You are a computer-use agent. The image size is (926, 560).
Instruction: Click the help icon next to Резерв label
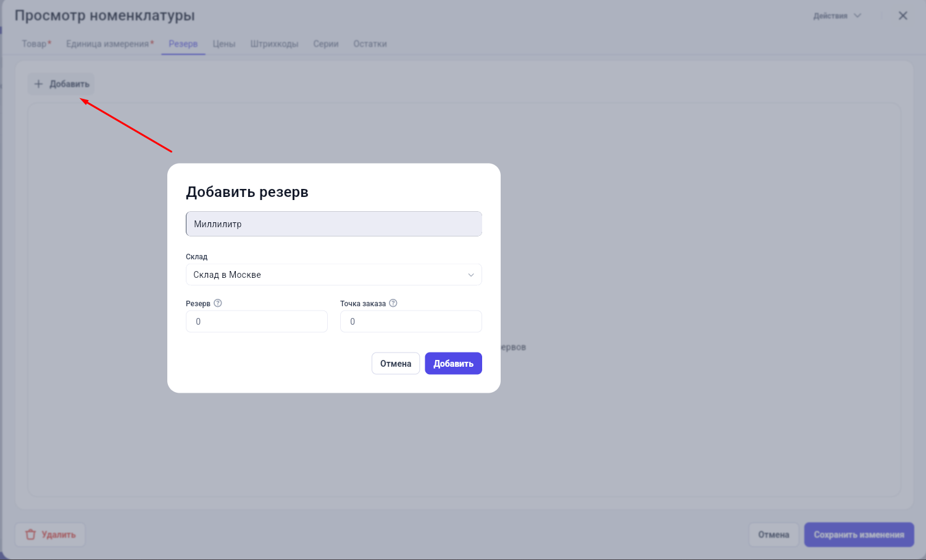(x=218, y=303)
